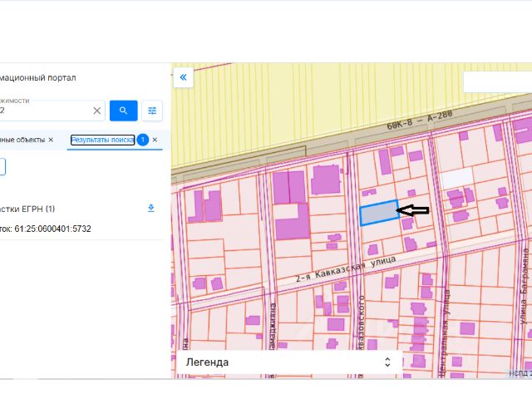Viewport: 532px width, 399px height.
Task: Click the results count badge 1
Action: 143,140
